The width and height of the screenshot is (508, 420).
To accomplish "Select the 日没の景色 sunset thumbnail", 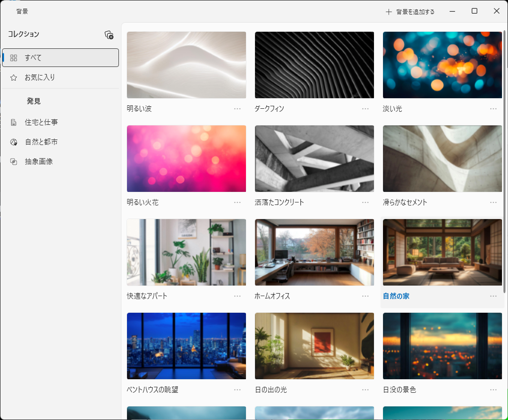I will pos(442,346).
